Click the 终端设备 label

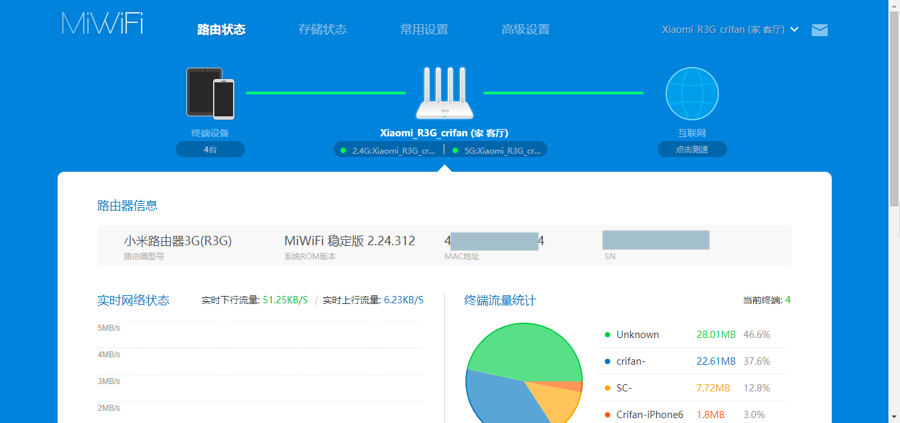pyautogui.click(x=210, y=133)
